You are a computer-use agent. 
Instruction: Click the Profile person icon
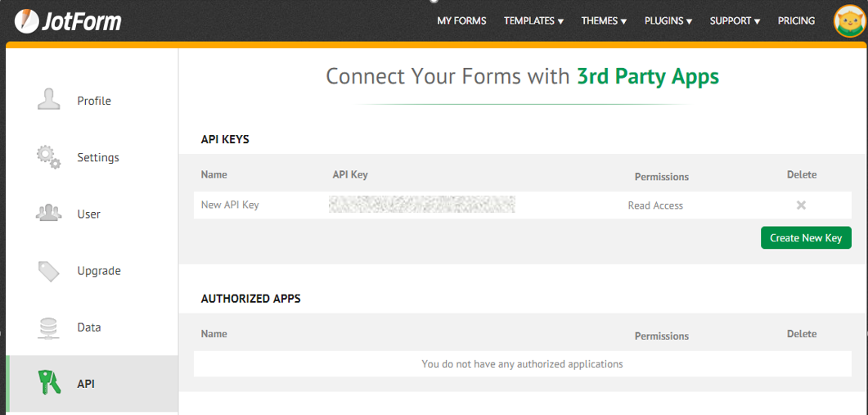(x=49, y=101)
